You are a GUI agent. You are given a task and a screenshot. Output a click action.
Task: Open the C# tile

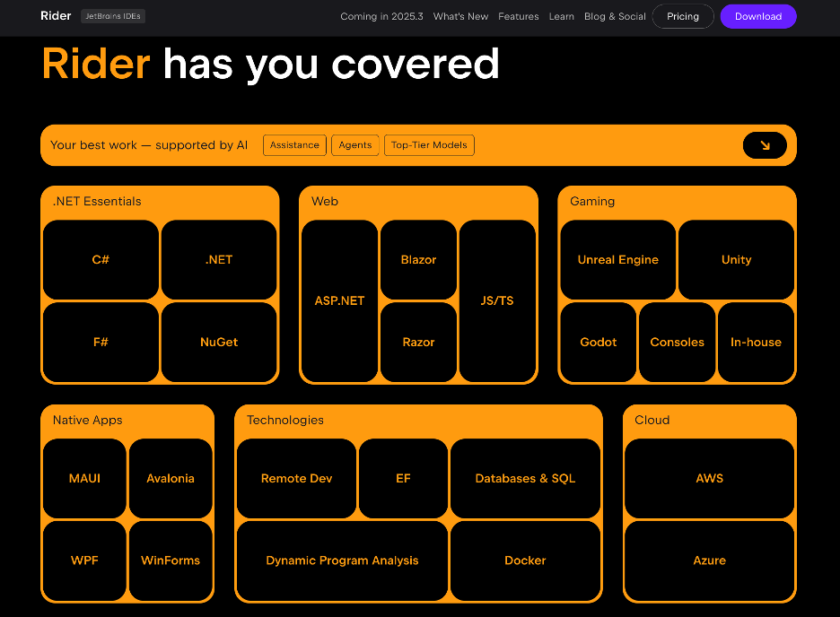(101, 259)
